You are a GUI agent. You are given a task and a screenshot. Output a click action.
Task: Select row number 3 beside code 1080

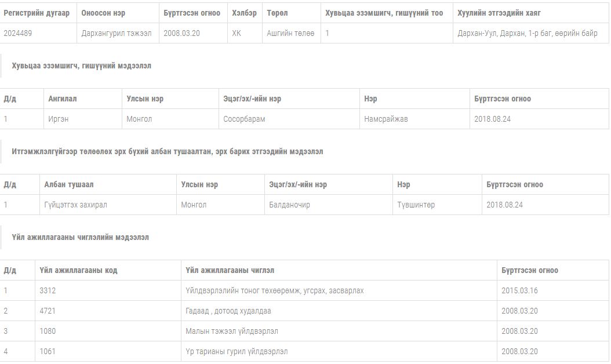[x=5, y=331]
